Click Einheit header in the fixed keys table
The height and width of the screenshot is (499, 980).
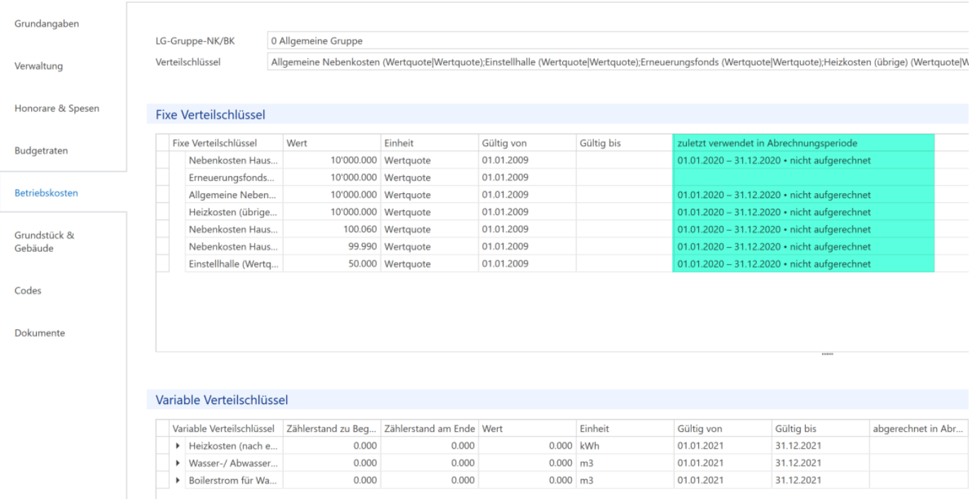point(429,143)
